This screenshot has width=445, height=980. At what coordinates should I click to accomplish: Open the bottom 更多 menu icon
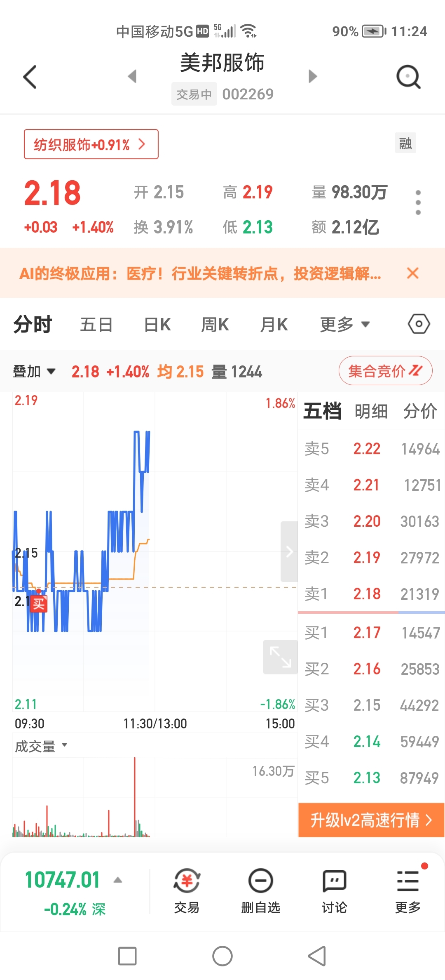coord(408,891)
